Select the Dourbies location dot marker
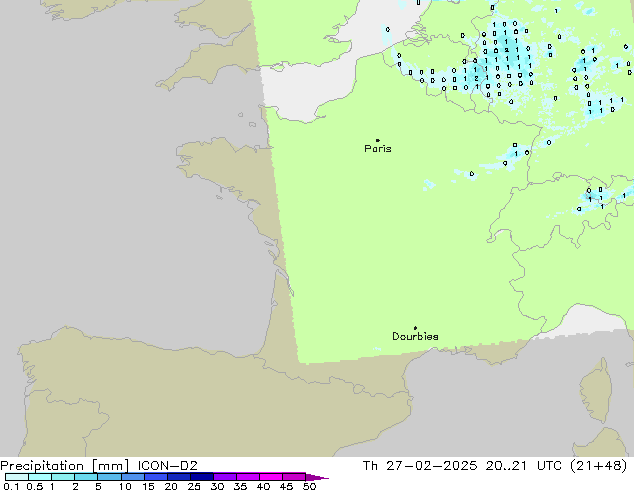The height and width of the screenshot is (490, 634). [415, 328]
